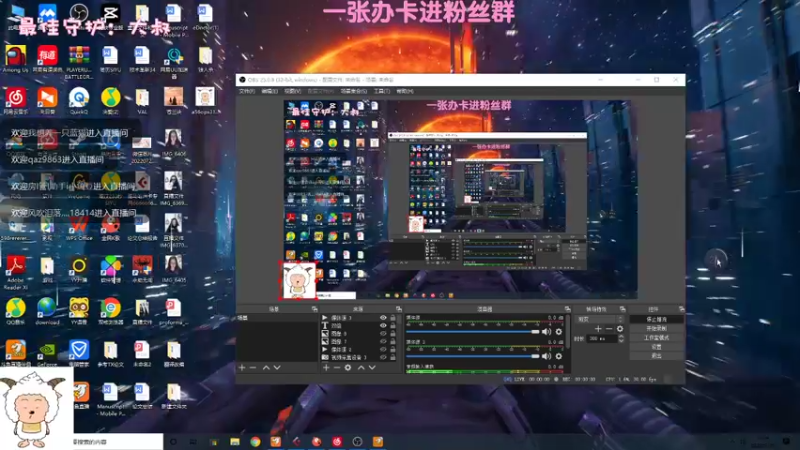
Task: Open the CapCut desktop shortcut
Action: [111, 14]
